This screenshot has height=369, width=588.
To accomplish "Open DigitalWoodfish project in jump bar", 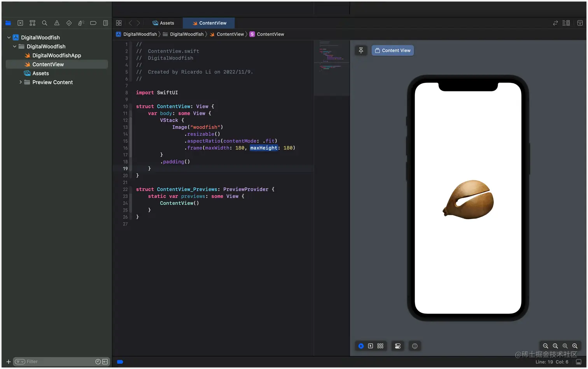I will coord(136,34).
